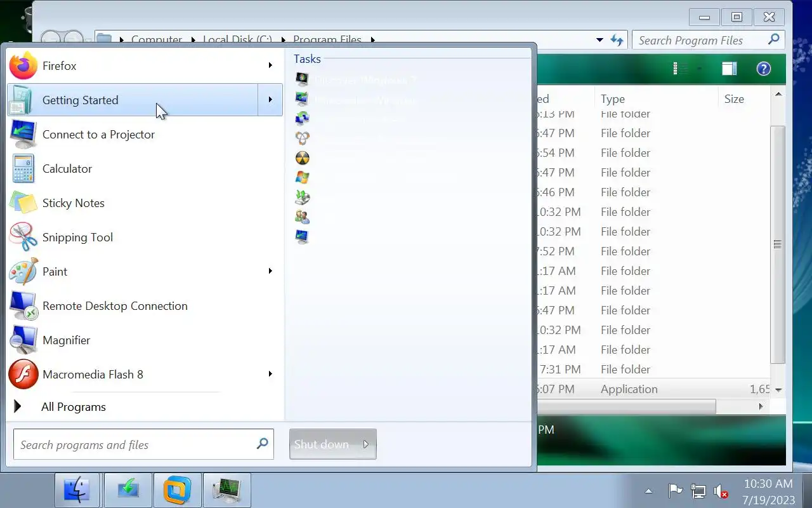Viewport: 812px width, 508px height.
Task: Toggle the Explorer preview pane button
Action: pyautogui.click(x=730, y=69)
